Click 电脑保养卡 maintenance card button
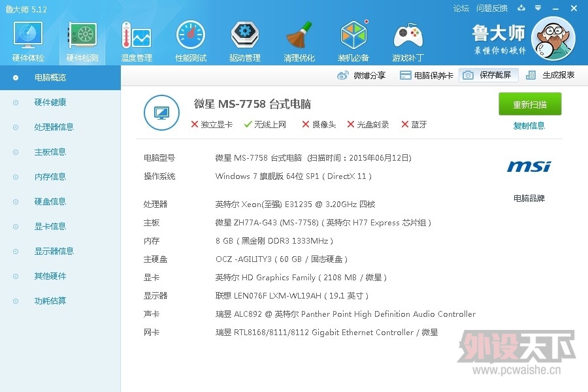This screenshot has width=588, height=392. pos(427,76)
